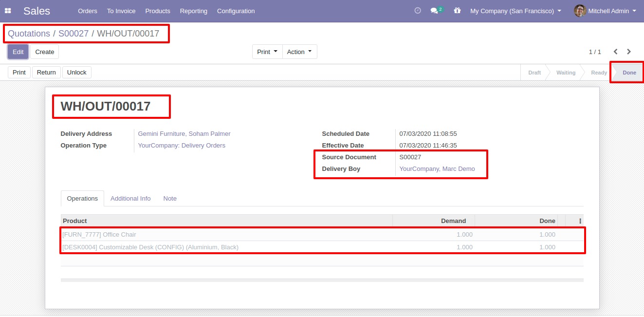Viewport: 644px width, 317px height.
Task: Expand the Action dropdown
Action: pos(299,52)
